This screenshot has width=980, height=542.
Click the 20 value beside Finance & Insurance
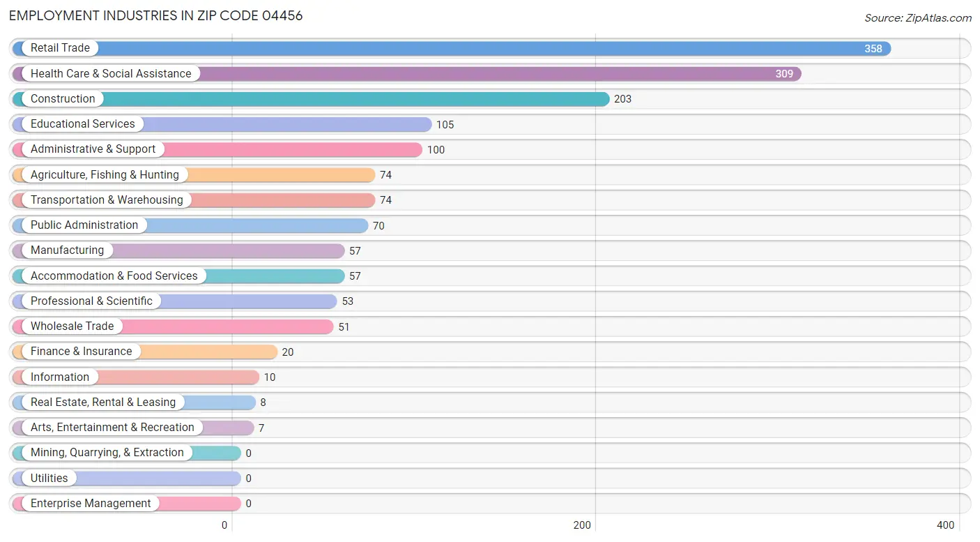(x=288, y=352)
